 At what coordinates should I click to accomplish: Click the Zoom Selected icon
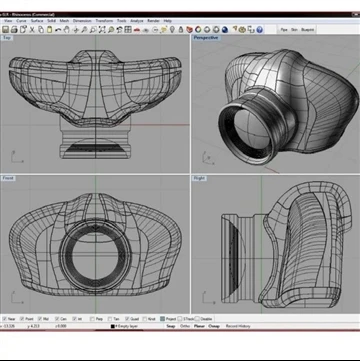(111, 29)
